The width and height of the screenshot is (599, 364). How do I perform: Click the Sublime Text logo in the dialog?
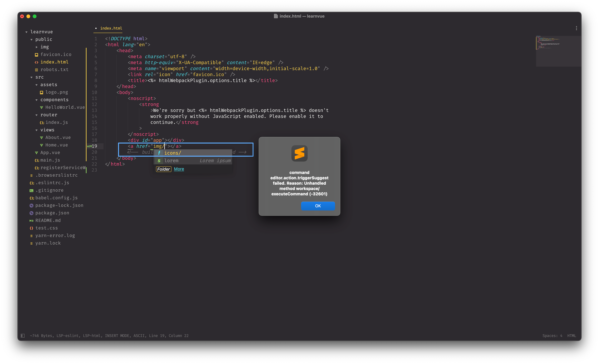(x=299, y=153)
